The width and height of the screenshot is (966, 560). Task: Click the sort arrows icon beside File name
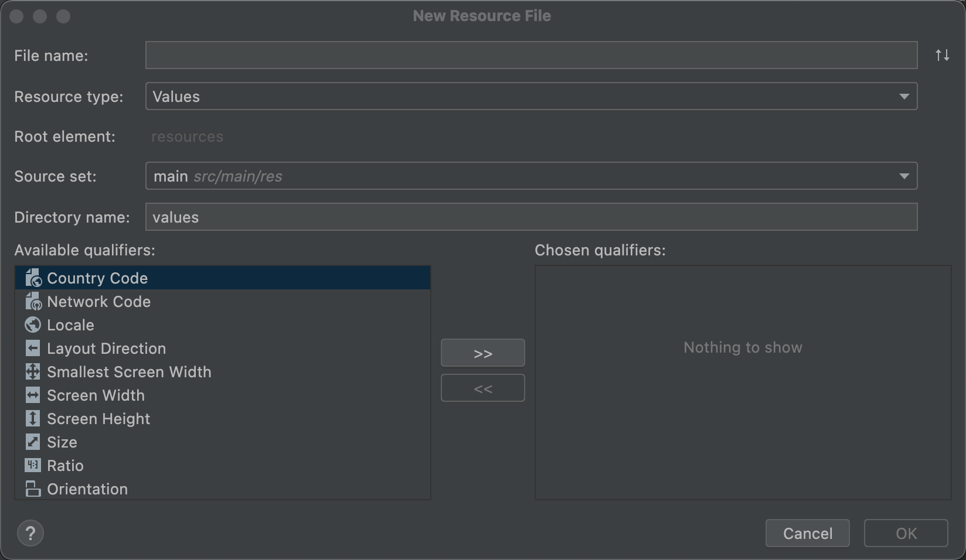pos(942,55)
